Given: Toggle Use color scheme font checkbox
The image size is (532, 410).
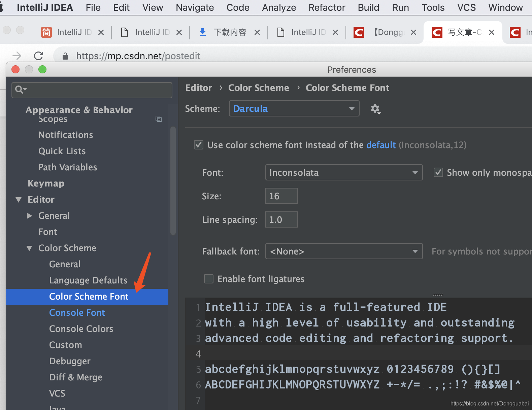Looking at the screenshot, I should (x=199, y=145).
